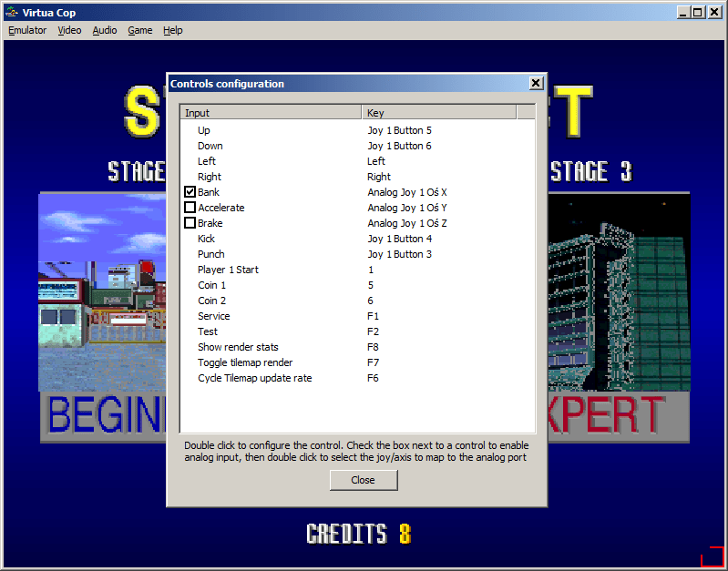Open the Video menu
Image resolution: width=728 pixels, height=571 pixels.
pyautogui.click(x=69, y=30)
